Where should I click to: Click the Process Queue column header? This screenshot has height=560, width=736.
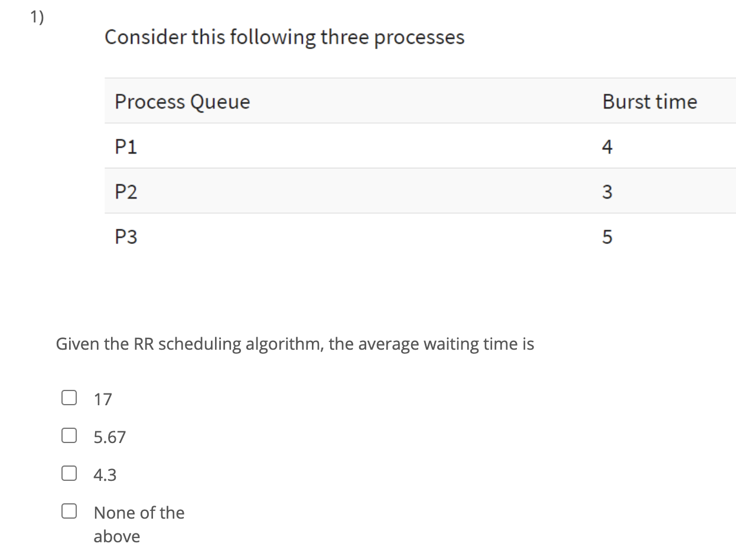182,101
